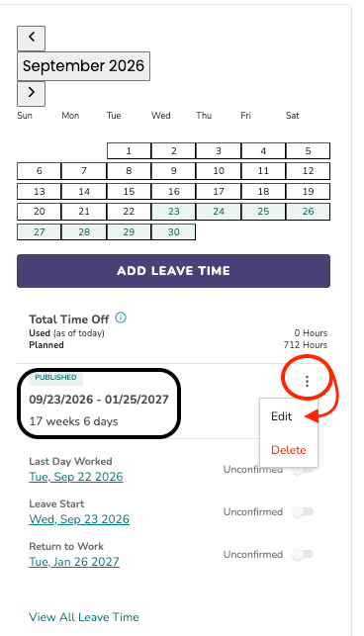Select September 1 on the calendar
This screenshot has width=364, height=636.
coord(129,151)
